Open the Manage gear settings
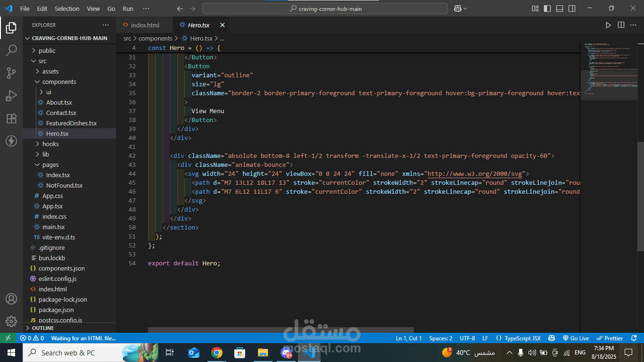This screenshot has height=362, width=644. (11, 321)
